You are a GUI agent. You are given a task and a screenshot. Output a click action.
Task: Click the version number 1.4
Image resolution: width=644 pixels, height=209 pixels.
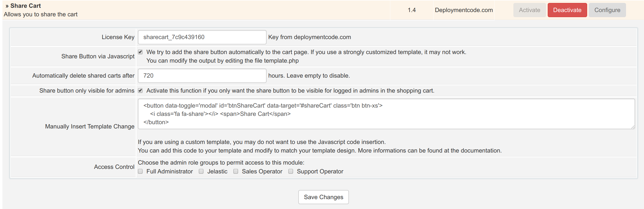point(411,10)
